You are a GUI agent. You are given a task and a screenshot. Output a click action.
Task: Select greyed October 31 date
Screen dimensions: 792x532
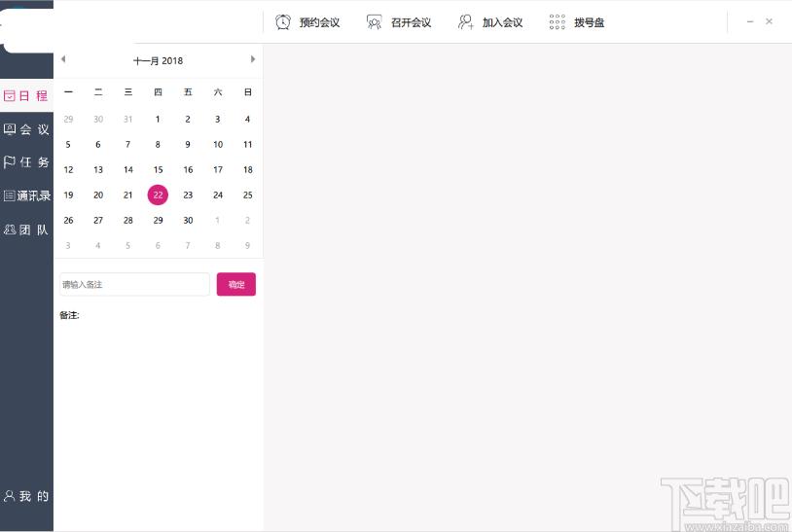coord(127,119)
